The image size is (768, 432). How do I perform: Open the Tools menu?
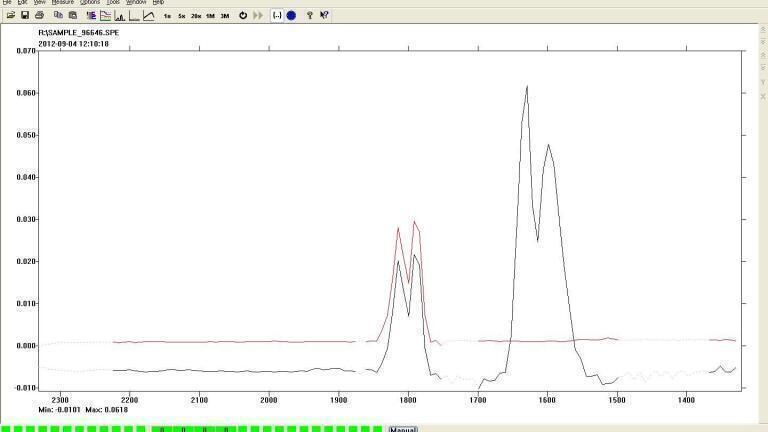pyautogui.click(x=113, y=2)
